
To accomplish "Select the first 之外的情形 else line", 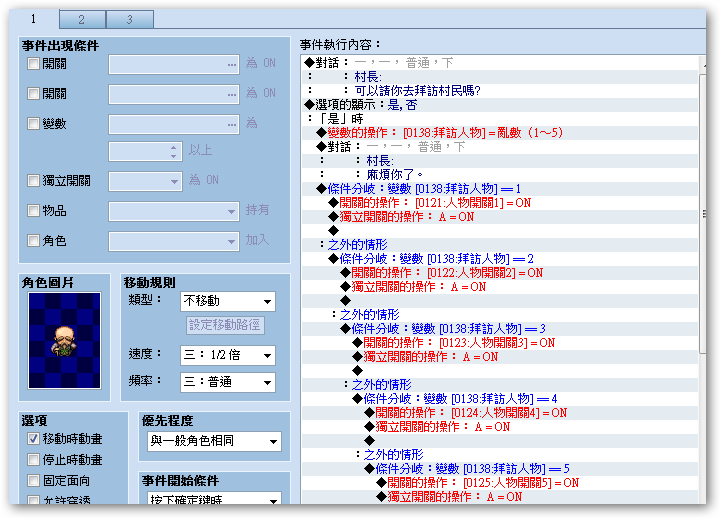I will pyautogui.click(x=500, y=245).
